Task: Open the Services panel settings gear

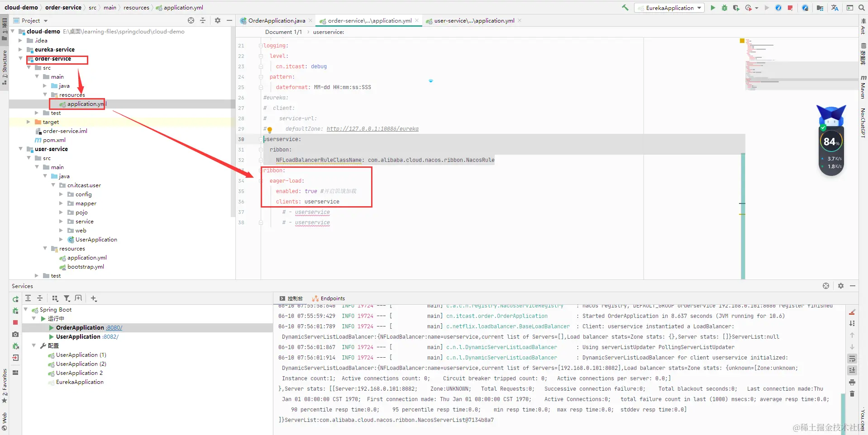Action: click(x=841, y=286)
